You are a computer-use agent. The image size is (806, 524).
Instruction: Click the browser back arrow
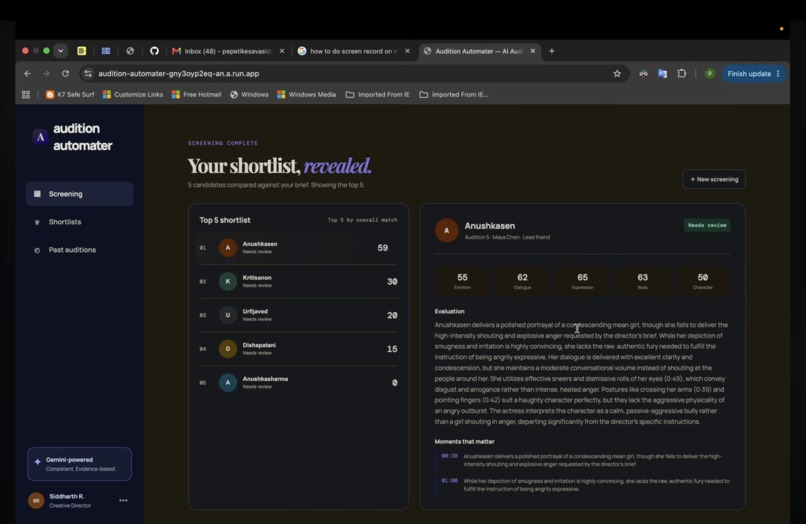[x=27, y=74]
